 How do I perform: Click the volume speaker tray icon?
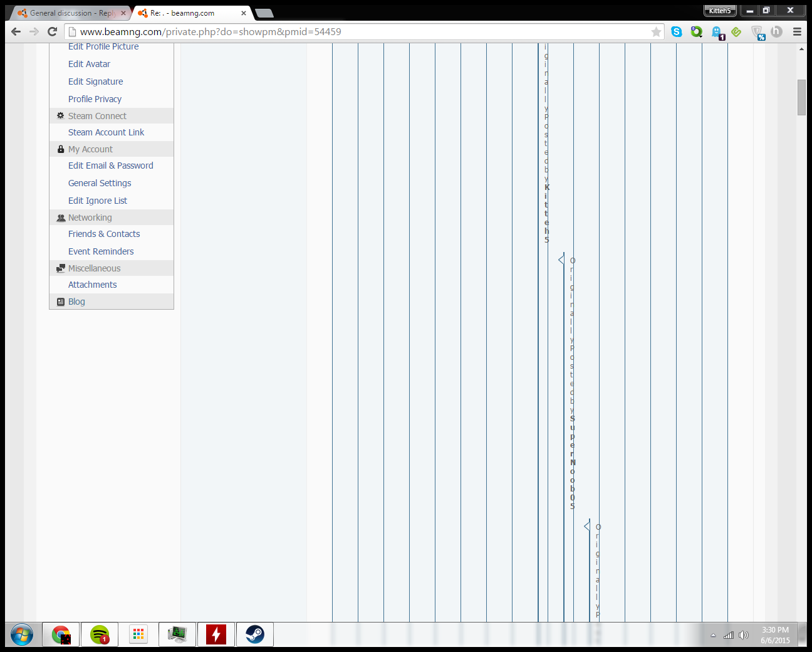pyautogui.click(x=744, y=635)
